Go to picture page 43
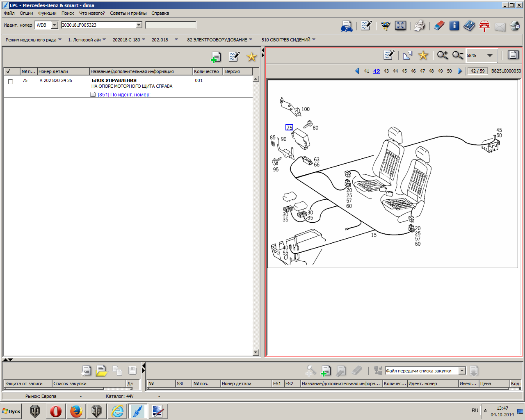Viewport: 525px width, 420px height. [386, 71]
